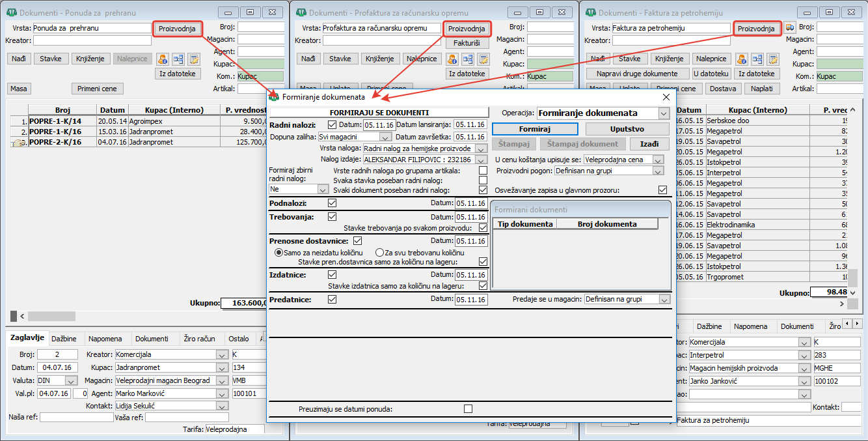The width and height of the screenshot is (868, 441).
Task: Open customer info icon in Faktura za petrohemiju window
Action: coord(741,59)
